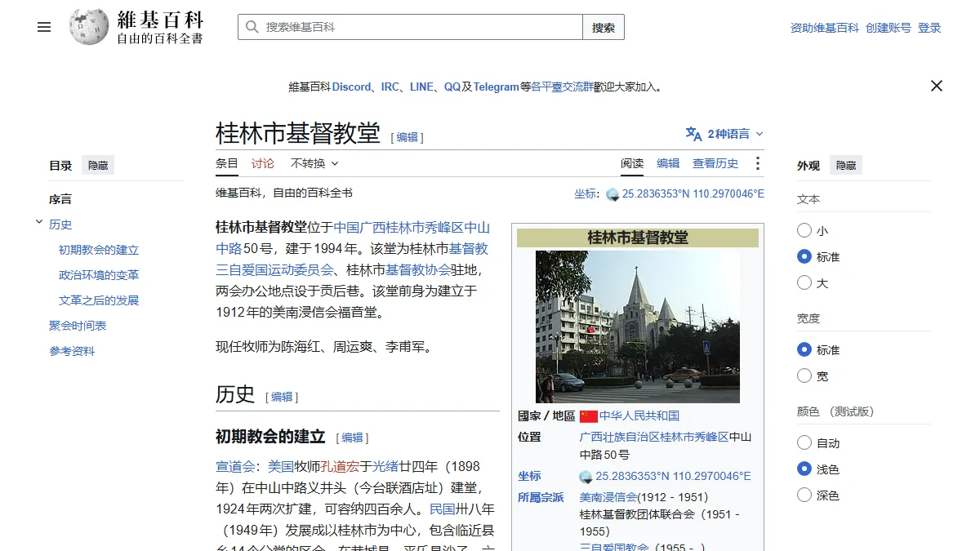Open 美南浸信会 link in infobox
This screenshot has height=551, width=980.
coord(608,497)
